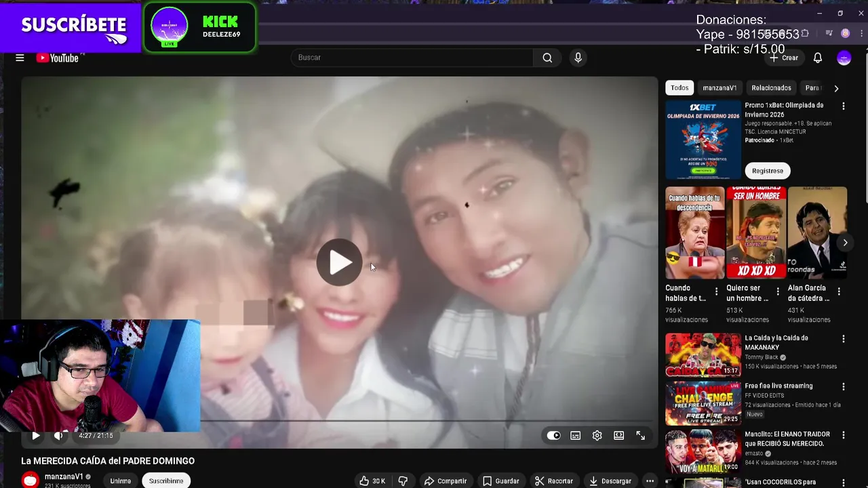868x488 pixels.
Task: Start voice search with the microphone
Action: coord(578,58)
